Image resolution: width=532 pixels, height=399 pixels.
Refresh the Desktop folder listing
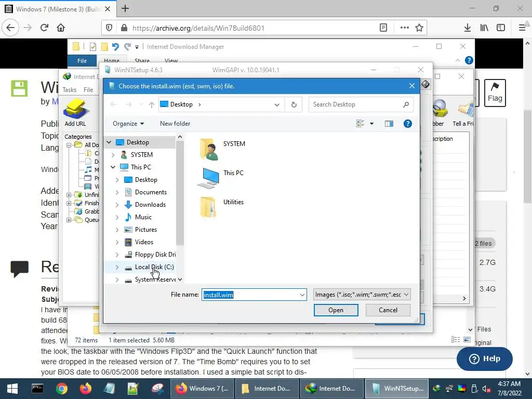pos(294,104)
